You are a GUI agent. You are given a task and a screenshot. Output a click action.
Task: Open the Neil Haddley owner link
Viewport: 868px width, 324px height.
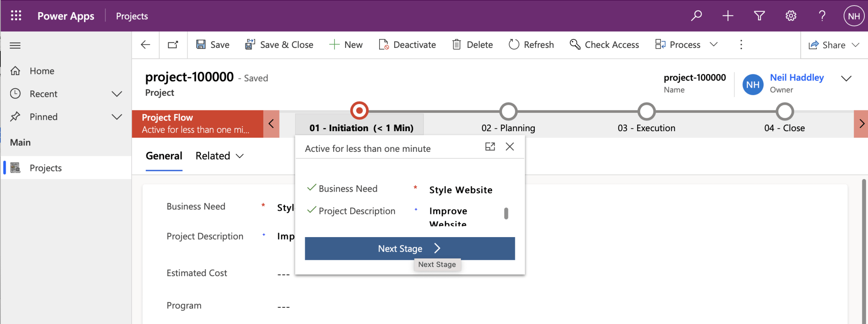pos(796,78)
